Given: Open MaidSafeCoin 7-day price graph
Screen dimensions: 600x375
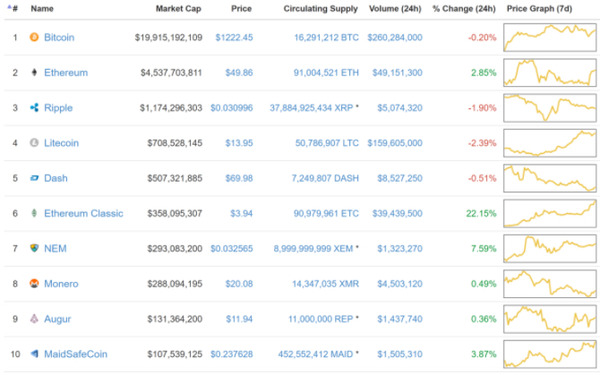Looking at the screenshot, I should pos(550,354).
